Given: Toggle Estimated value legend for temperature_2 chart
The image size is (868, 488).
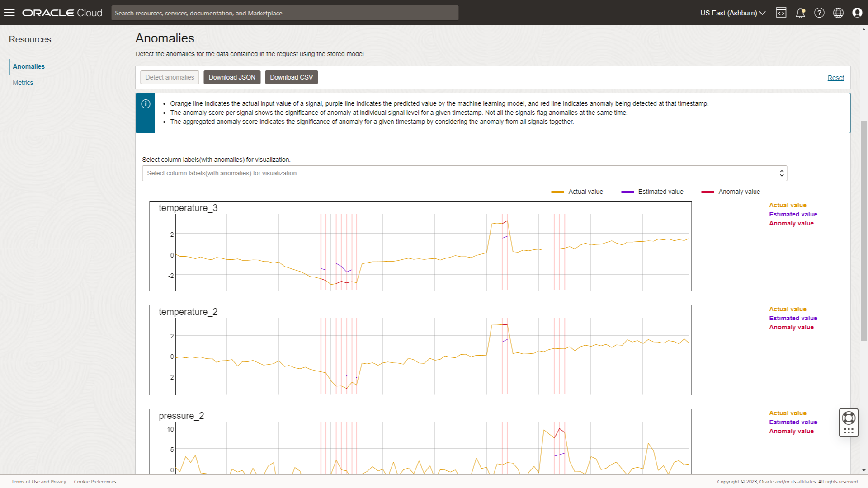Looking at the screenshot, I should [793, 318].
